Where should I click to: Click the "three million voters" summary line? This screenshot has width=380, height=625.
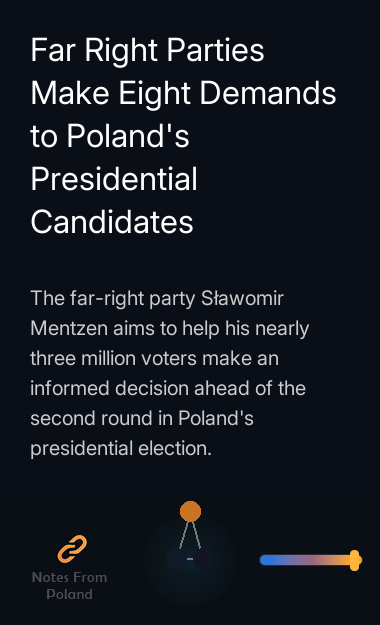click(154, 358)
